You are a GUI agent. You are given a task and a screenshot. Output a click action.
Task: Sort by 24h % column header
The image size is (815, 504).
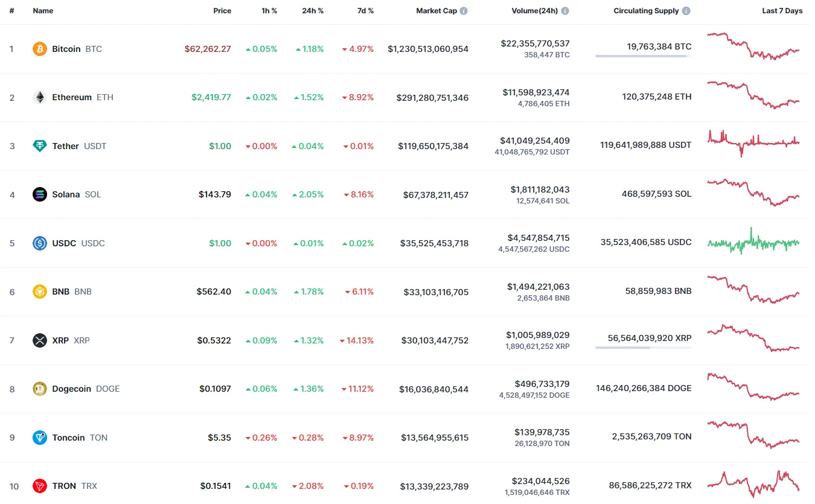[313, 11]
